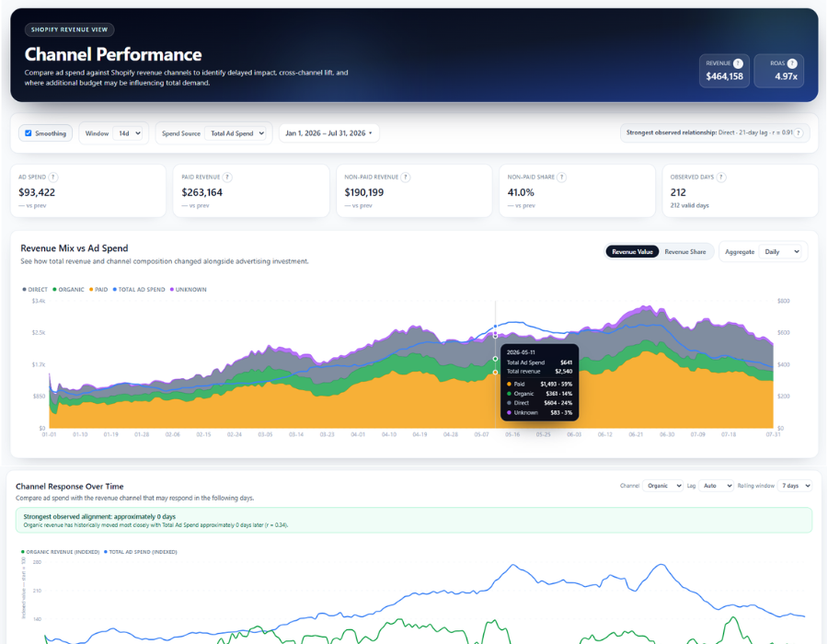Click the Paid Revenue value $263,164

click(201, 192)
